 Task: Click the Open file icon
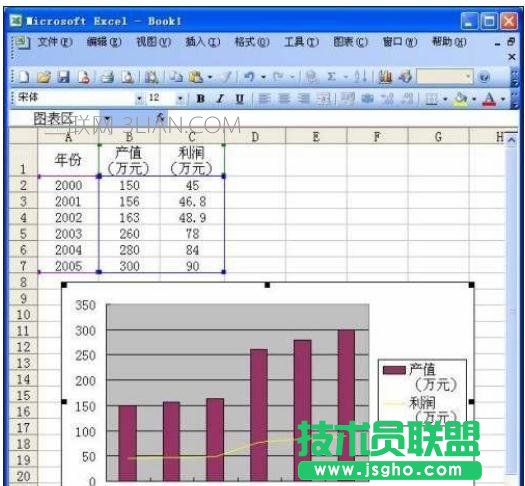(44, 77)
